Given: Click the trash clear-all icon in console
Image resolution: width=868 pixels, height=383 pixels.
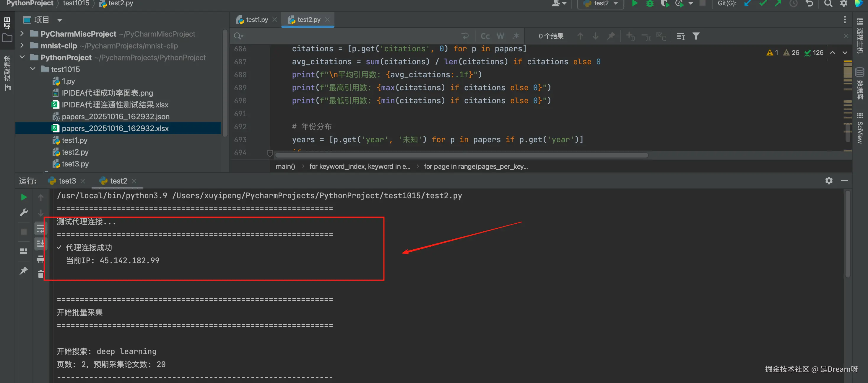Looking at the screenshot, I should click(x=41, y=274).
